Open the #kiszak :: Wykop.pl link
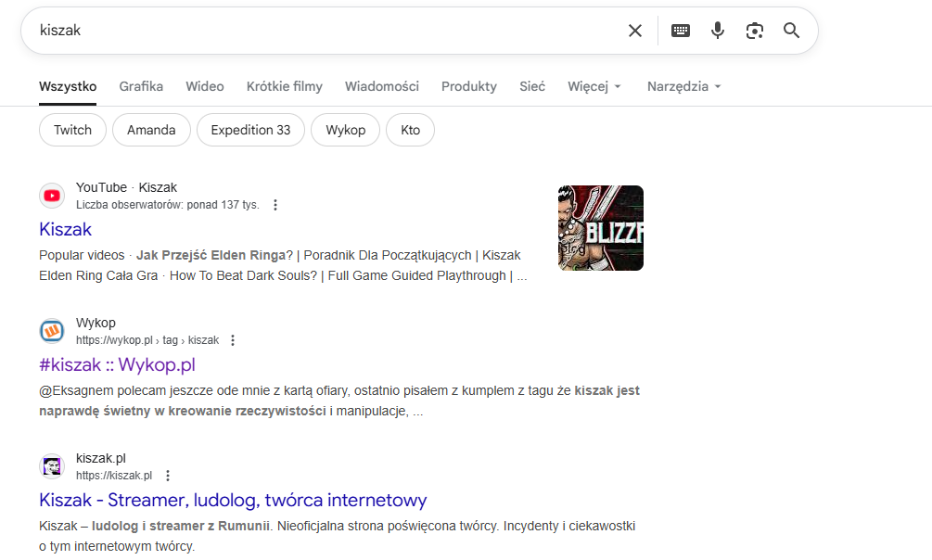932x560 pixels. click(117, 364)
